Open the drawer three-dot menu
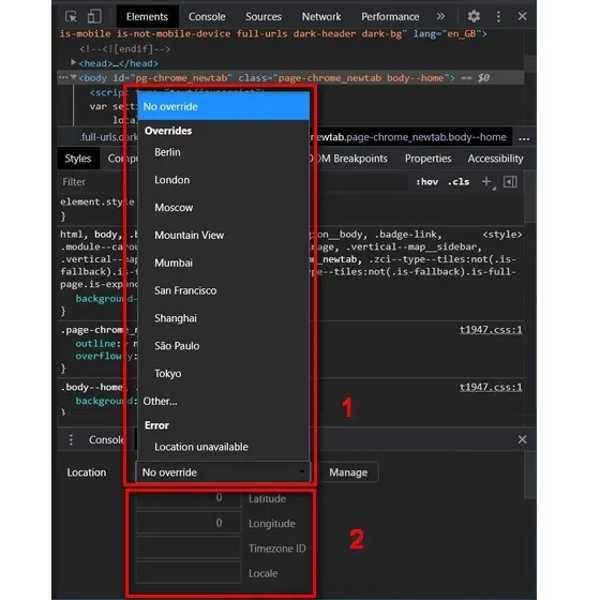 coord(71,440)
